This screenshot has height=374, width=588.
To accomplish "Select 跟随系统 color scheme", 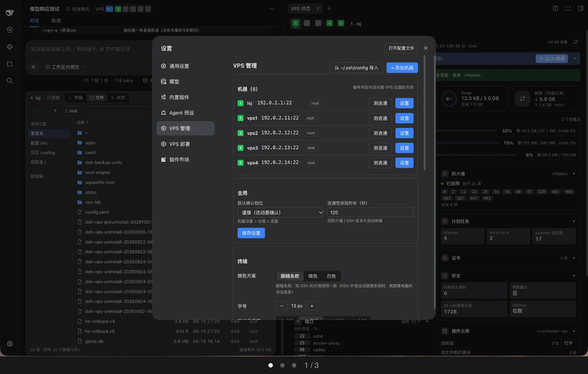I will point(290,276).
